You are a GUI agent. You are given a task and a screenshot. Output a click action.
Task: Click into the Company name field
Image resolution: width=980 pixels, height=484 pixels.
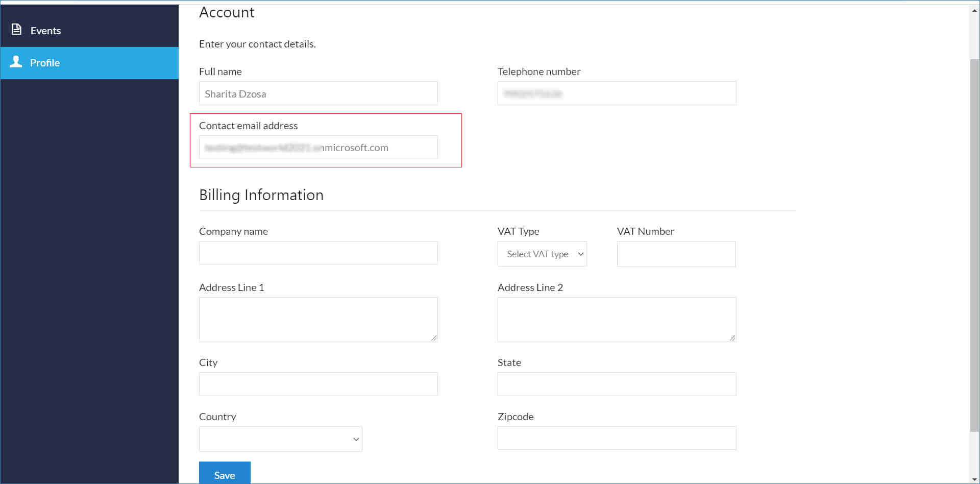click(x=318, y=253)
